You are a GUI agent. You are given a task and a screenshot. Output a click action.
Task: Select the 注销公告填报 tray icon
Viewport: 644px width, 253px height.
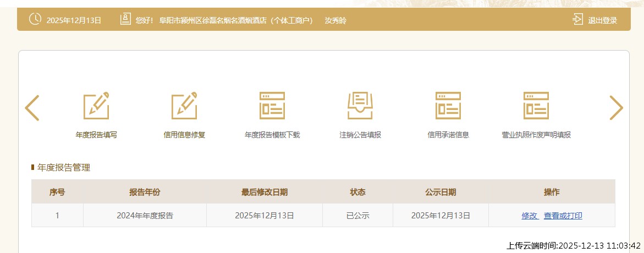click(x=360, y=106)
